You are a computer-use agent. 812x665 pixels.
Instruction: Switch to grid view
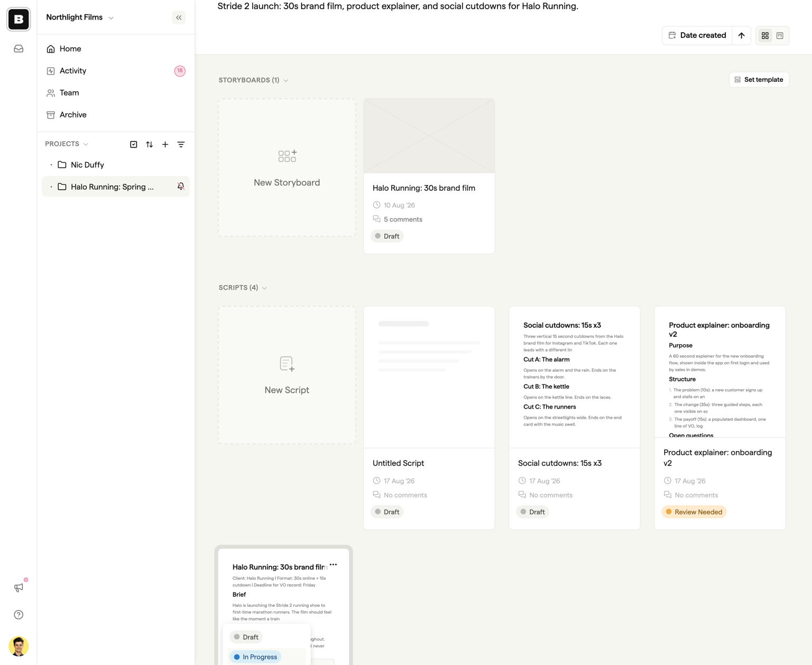(765, 35)
